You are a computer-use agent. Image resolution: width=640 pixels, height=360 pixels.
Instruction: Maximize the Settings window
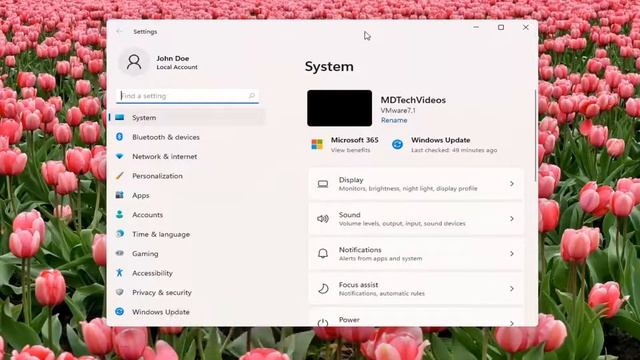(x=501, y=27)
